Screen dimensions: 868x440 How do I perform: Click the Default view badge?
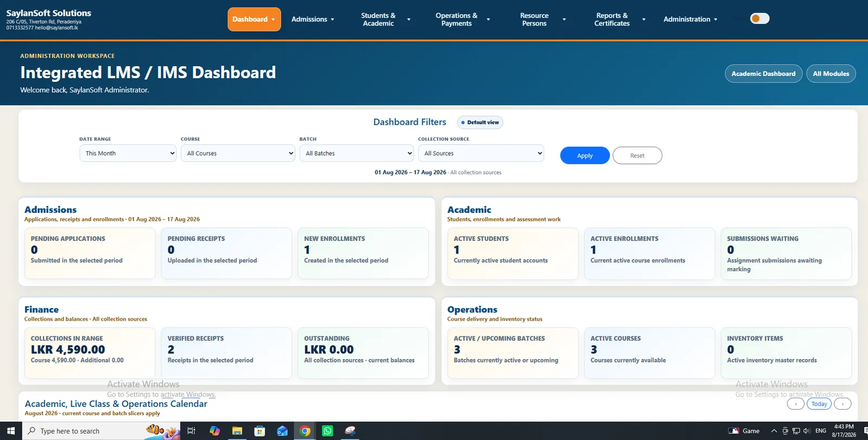pos(480,123)
